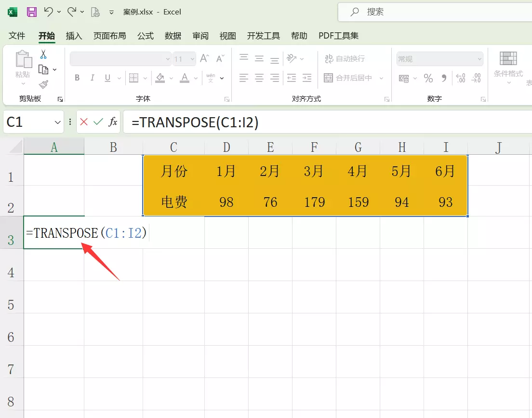The height and width of the screenshot is (418, 532).
Task: Click the Comma Style icon
Action: coord(444,79)
